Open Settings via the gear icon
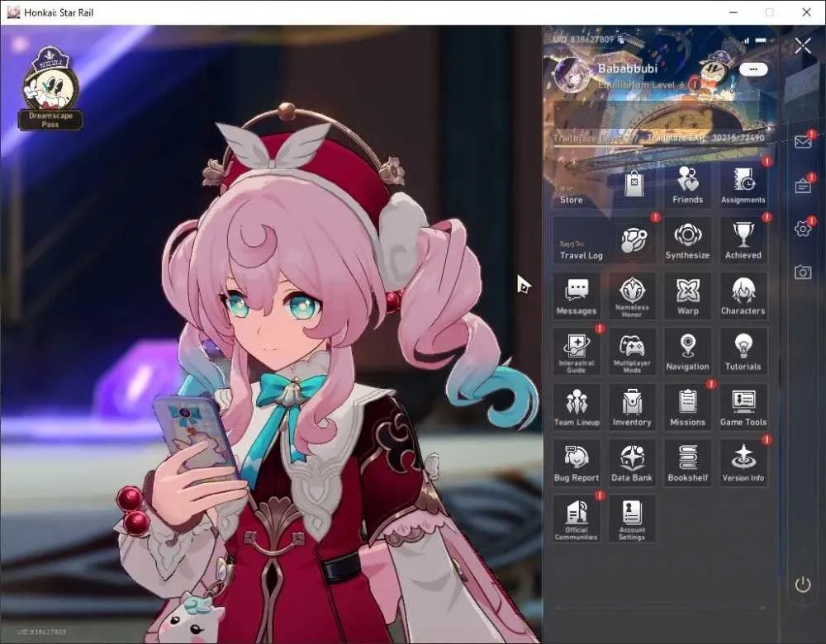 [803, 229]
